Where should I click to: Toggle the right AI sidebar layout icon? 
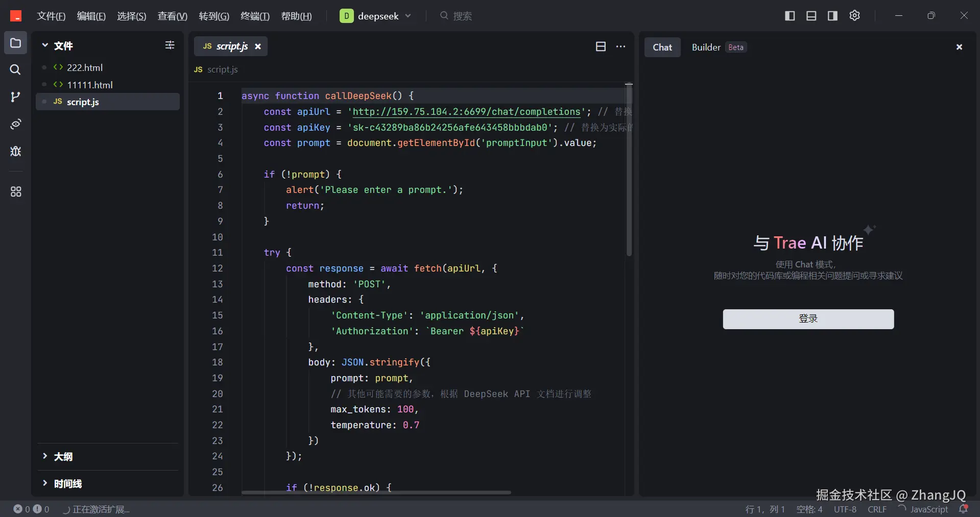[x=832, y=16]
